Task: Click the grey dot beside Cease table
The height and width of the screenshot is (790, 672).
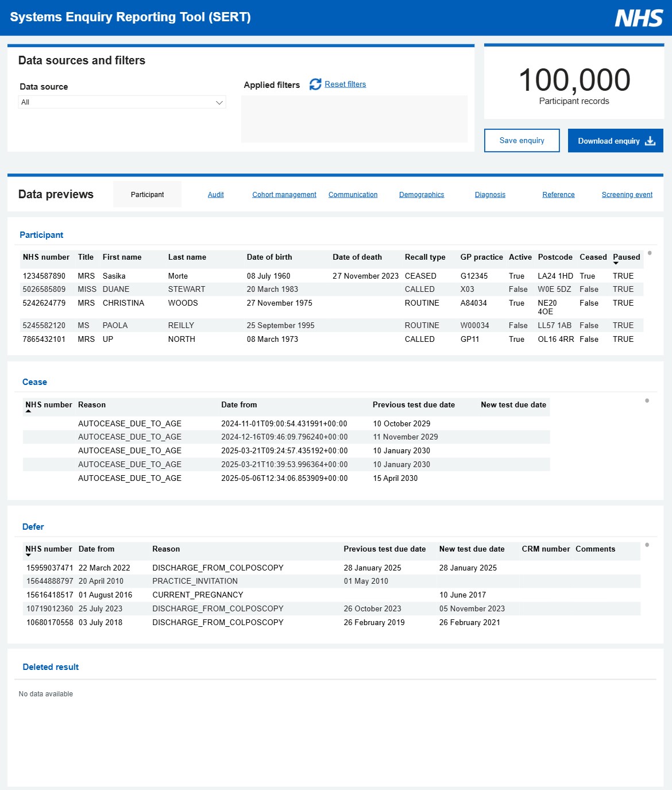Action: coord(647,400)
